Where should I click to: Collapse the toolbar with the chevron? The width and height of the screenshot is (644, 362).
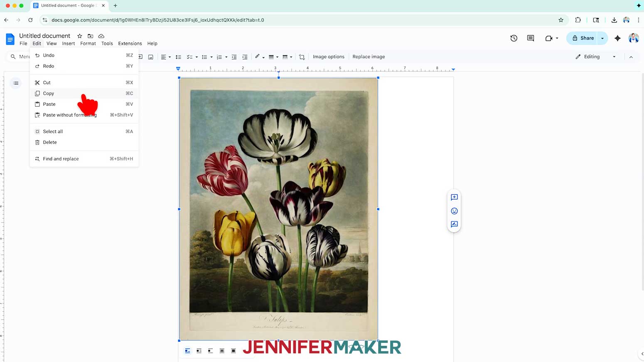pos(631,57)
